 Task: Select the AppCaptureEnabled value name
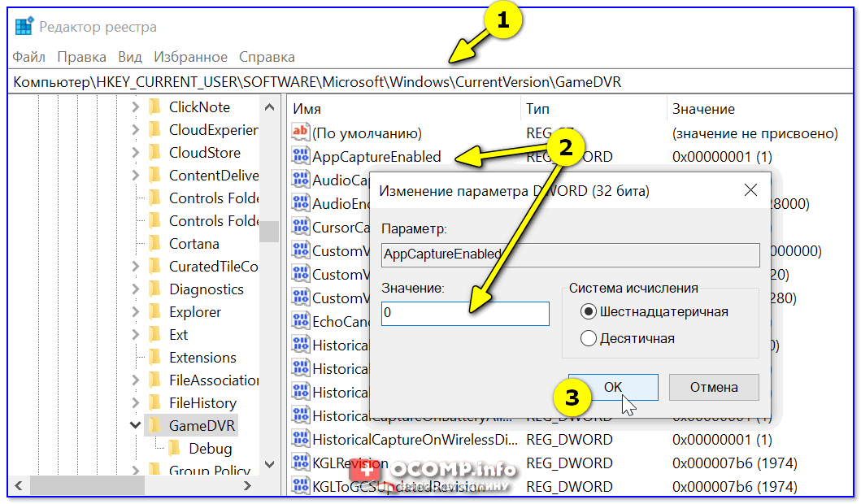(x=376, y=156)
